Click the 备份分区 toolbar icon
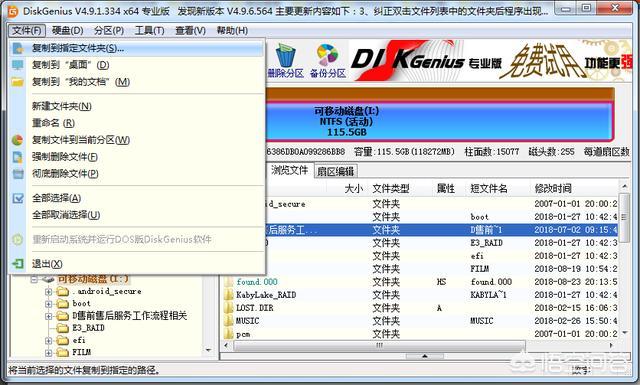Viewport: 640px width, 385px height. [328, 61]
